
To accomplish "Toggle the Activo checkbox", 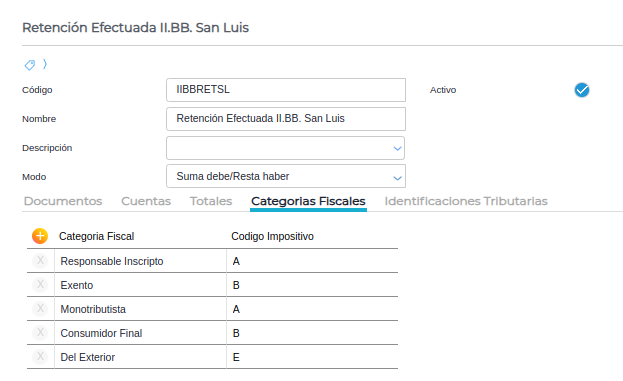I will [582, 90].
